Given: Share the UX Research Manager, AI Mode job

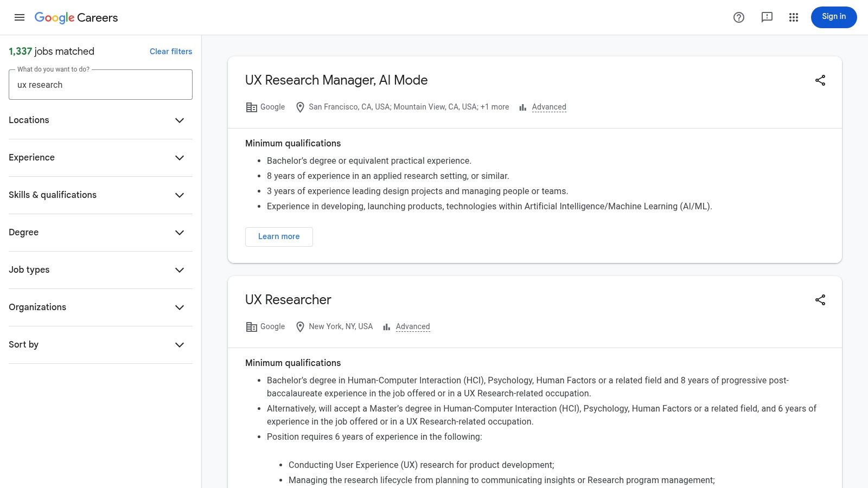Looking at the screenshot, I should [x=820, y=80].
